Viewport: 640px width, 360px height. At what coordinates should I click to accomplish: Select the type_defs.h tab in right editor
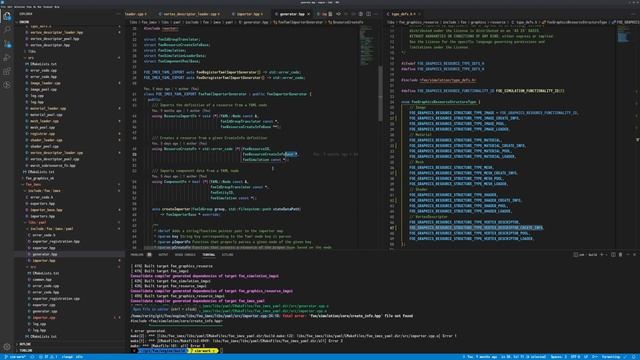tap(401, 14)
